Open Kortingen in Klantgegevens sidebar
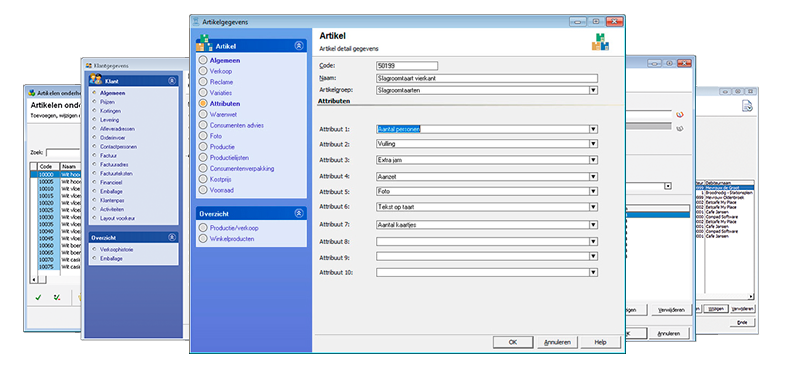Screen dimensions: 800x369 (x=111, y=111)
